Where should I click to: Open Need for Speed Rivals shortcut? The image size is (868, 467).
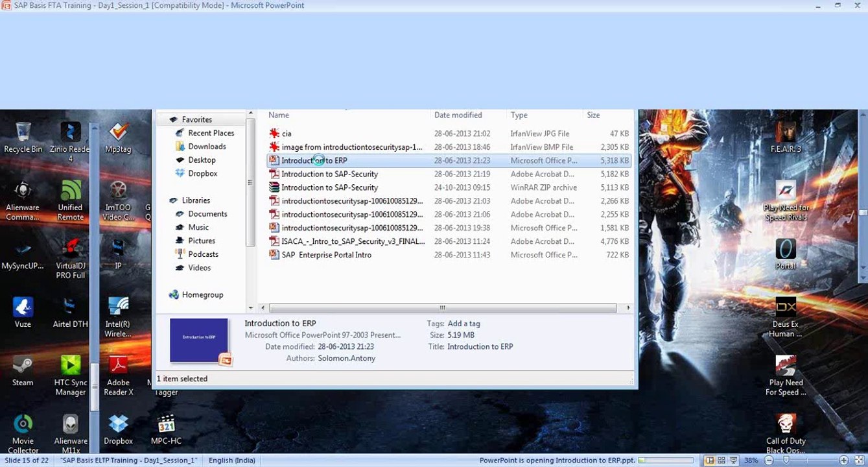click(786, 201)
